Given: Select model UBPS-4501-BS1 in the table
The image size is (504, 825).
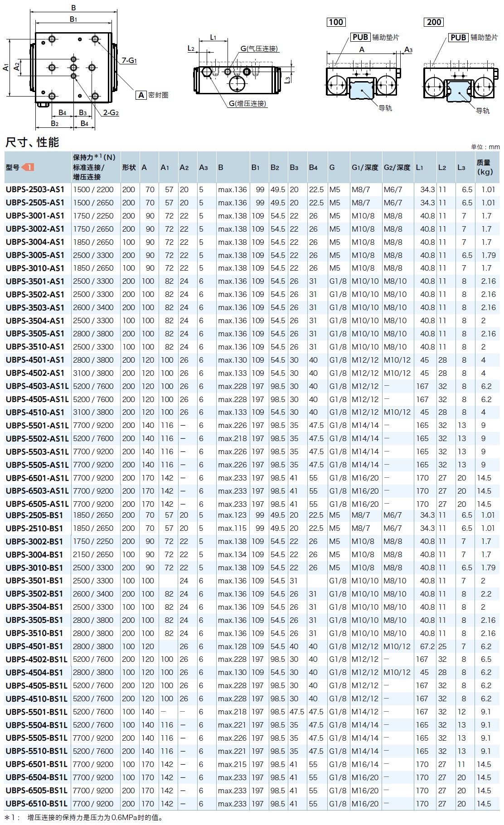Looking at the screenshot, I should point(35,646).
